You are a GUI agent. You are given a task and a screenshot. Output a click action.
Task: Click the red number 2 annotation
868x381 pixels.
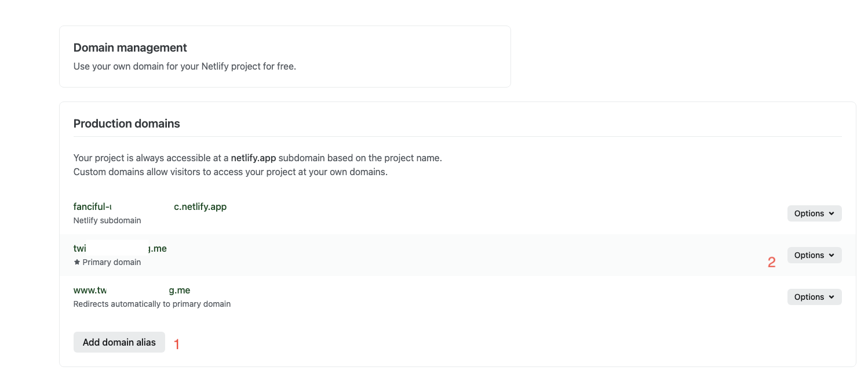point(771,263)
